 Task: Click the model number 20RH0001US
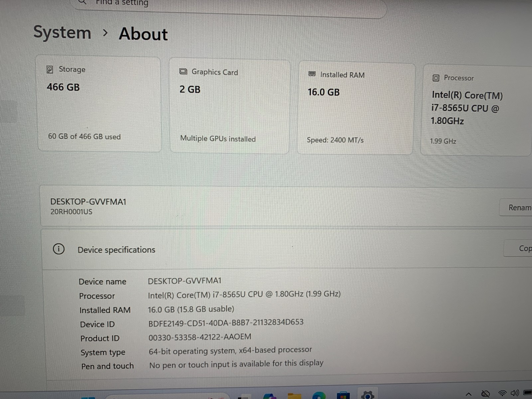[x=71, y=212]
